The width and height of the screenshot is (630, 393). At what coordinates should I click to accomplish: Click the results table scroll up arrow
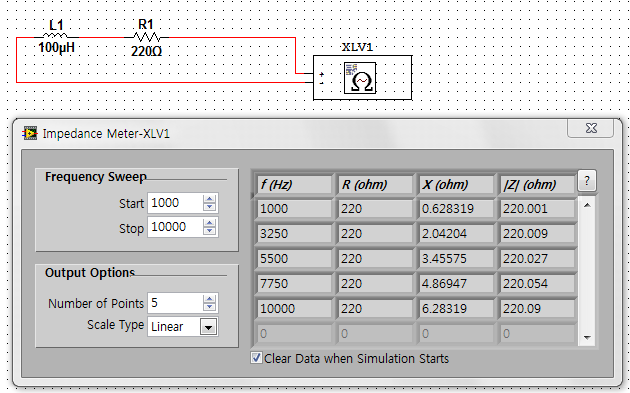pyautogui.click(x=587, y=205)
